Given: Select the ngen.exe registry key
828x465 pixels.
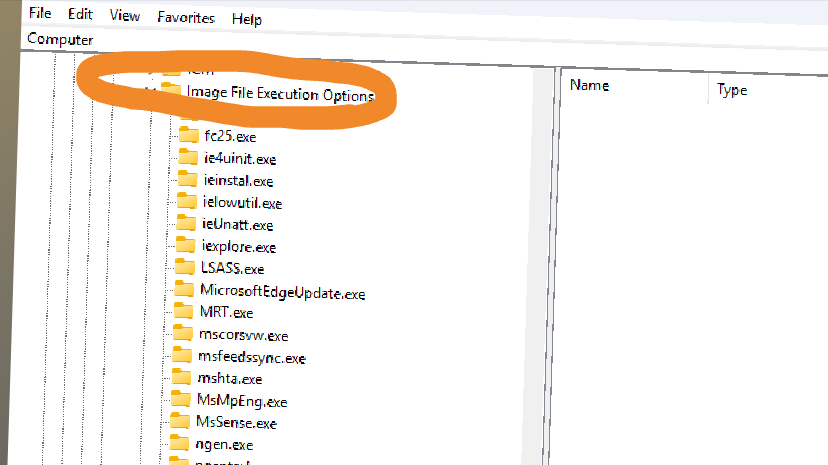Looking at the screenshot, I should click(x=224, y=445).
